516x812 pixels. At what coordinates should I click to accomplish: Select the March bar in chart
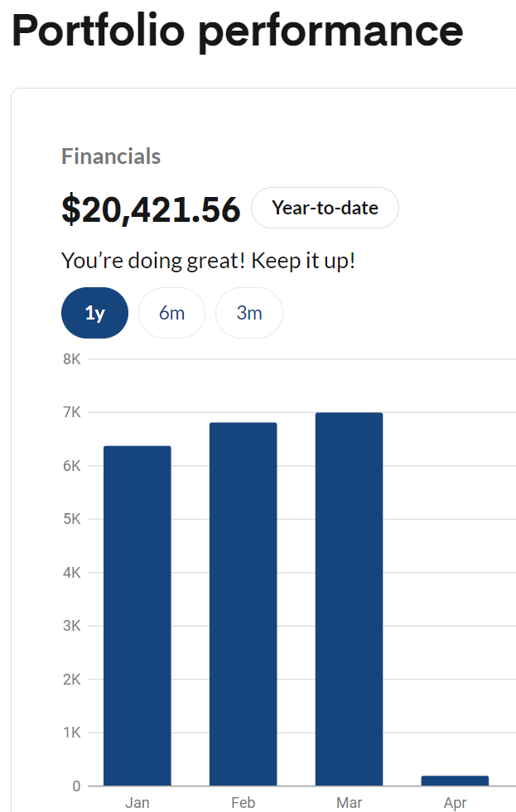click(x=349, y=599)
